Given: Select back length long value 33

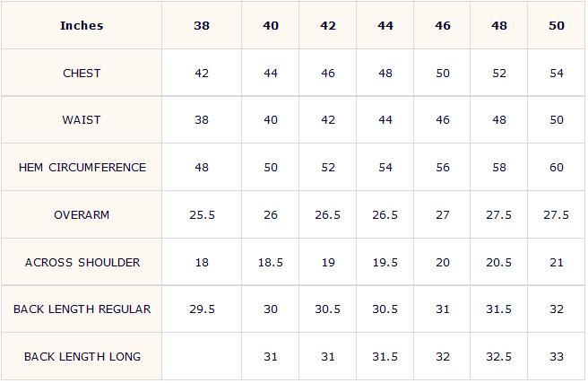Looking at the screenshot, I should [557, 356].
